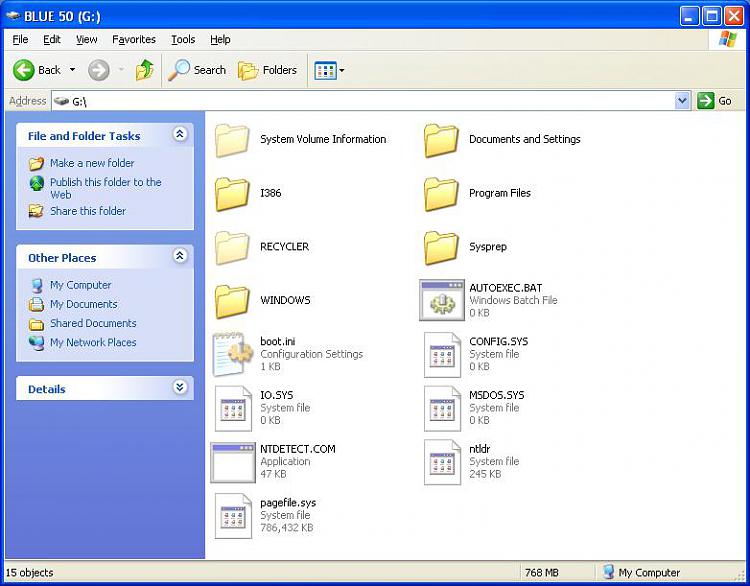Select the IO.SYS file icon
750x586 pixels.
pos(233,409)
